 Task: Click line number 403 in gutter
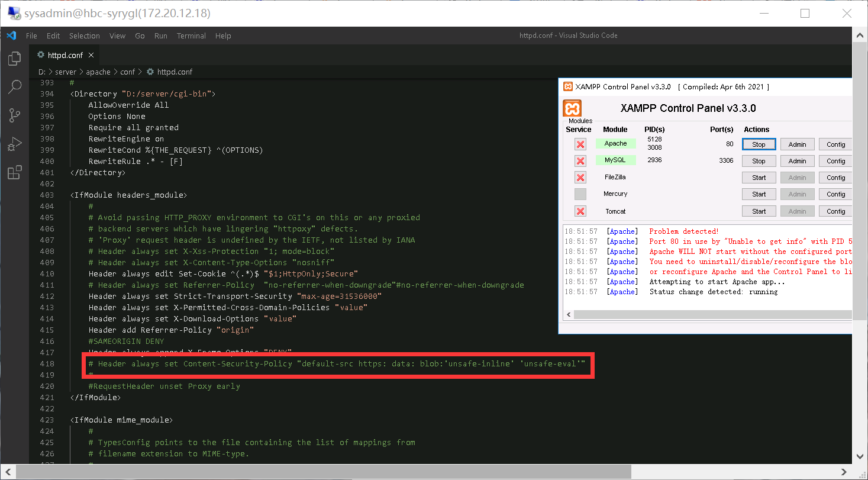point(47,195)
